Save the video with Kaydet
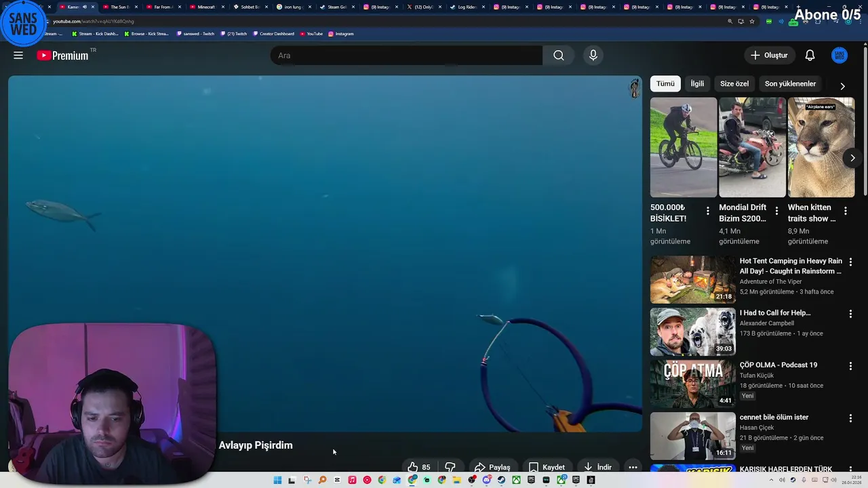868x488 pixels. tap(547, 467)
